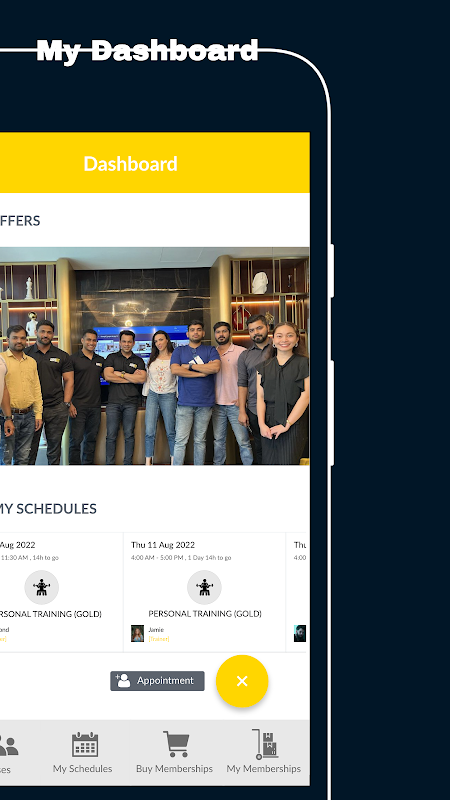450x800 pixels.
Task: Tap the add-person Appointment icon
Action: pyautogui.click(x=123, y=681)
